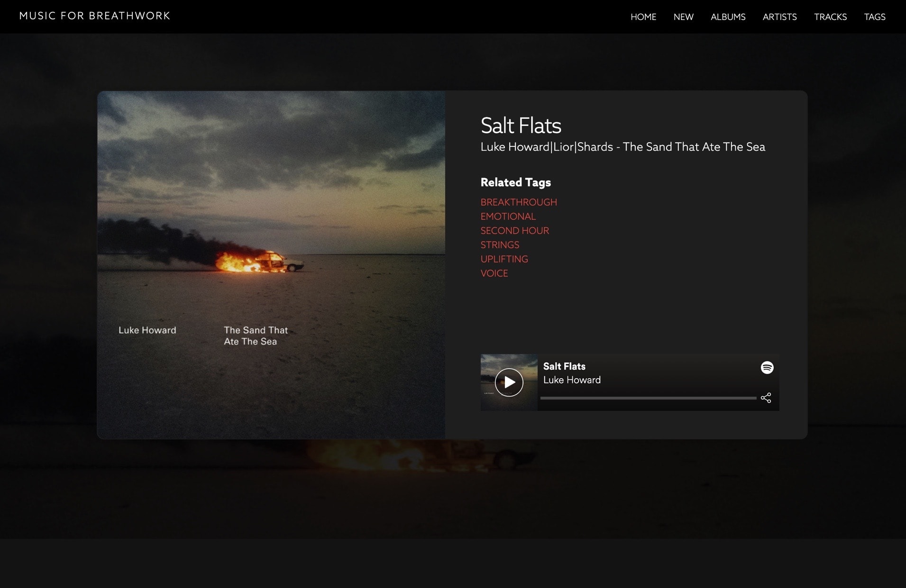
Task: Click the share icon in the player
Action: coord(766,398)
